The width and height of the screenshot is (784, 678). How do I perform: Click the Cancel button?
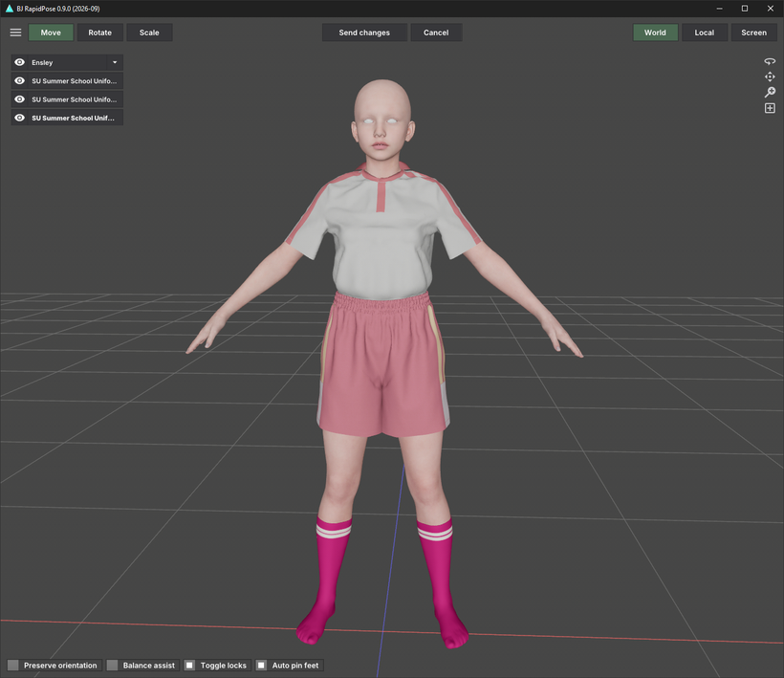coord(435,33)
